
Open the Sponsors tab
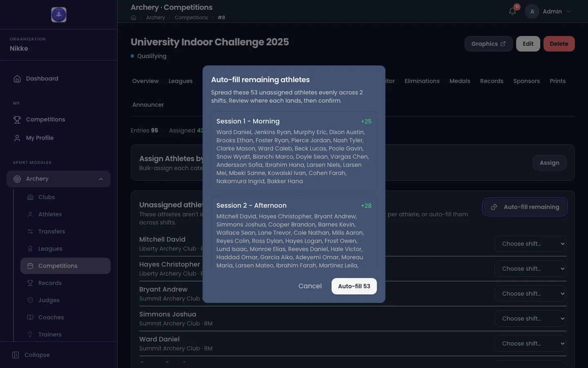[x=526, y=81]
